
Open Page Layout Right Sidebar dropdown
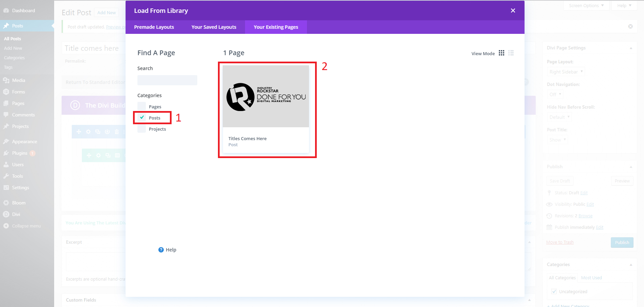pos(566,72)
